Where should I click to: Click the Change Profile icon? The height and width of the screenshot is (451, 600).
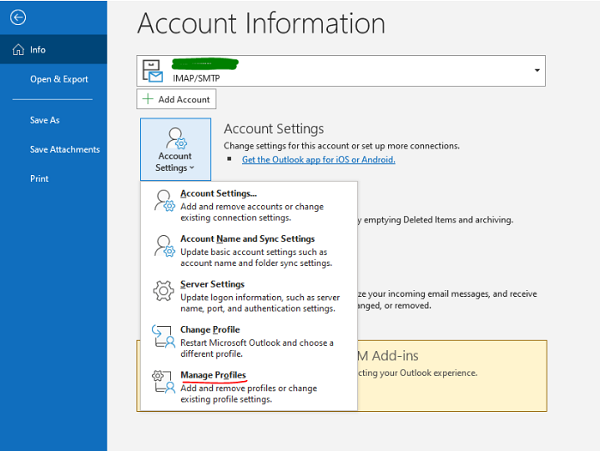point(163,336)
